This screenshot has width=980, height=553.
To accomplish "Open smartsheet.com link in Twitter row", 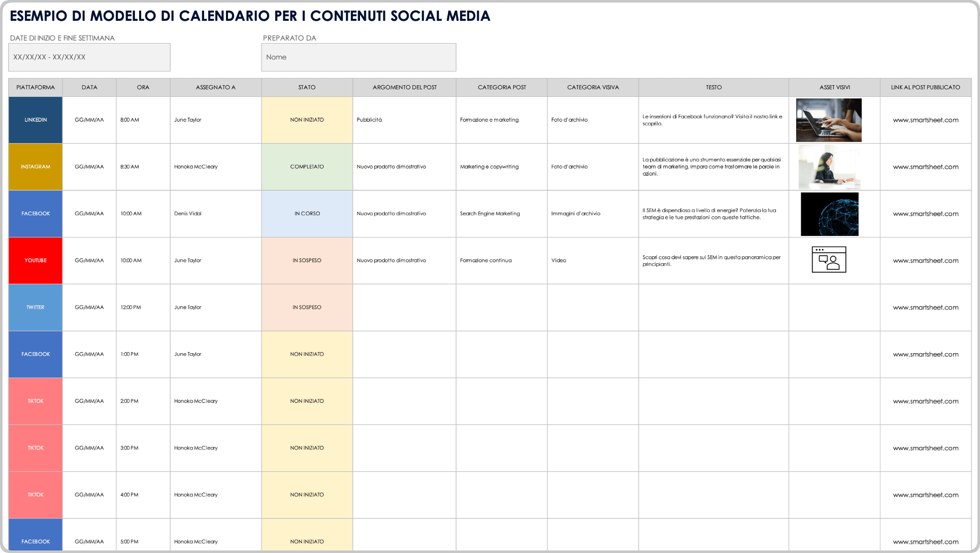I will click(926, 307).
